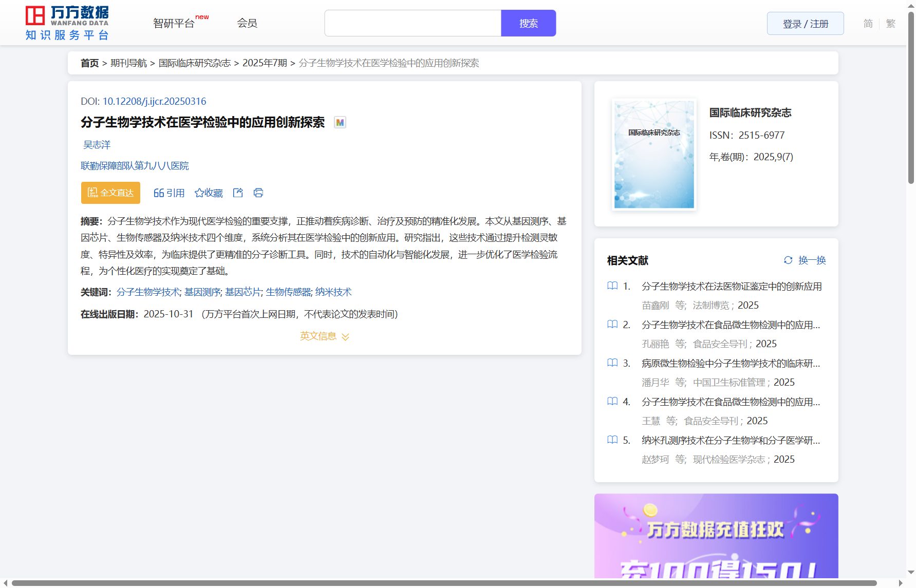The image size is (916, 588).
Task: Click the Wanfang Data logo
Action: tap(67, 23)
